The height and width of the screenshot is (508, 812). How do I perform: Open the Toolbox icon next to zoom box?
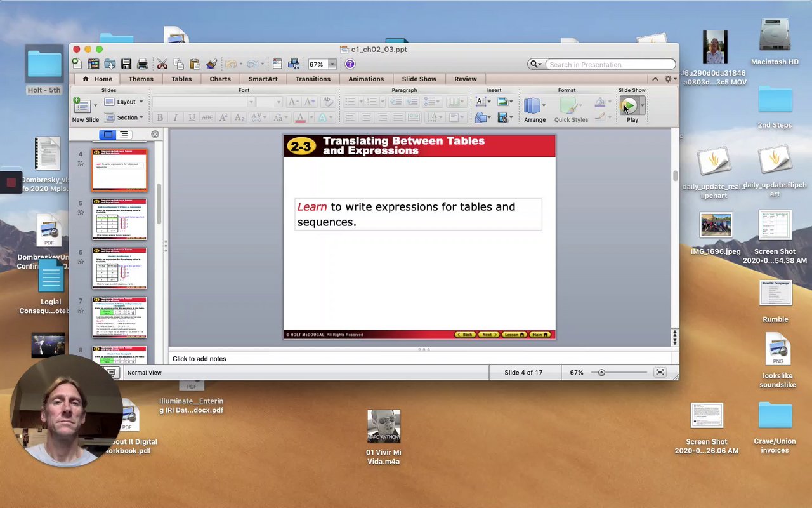tap(277, 64)
